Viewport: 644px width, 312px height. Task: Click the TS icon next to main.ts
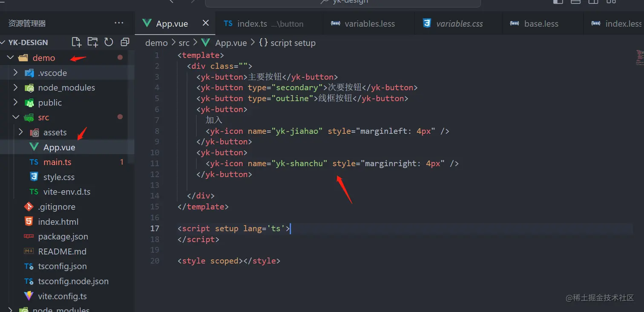(34, 162)
